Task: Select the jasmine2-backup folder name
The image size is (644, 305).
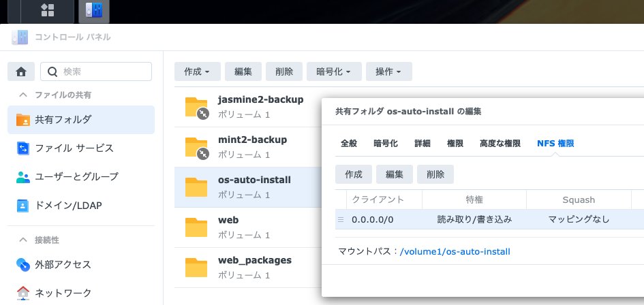Action: [261, 100]
